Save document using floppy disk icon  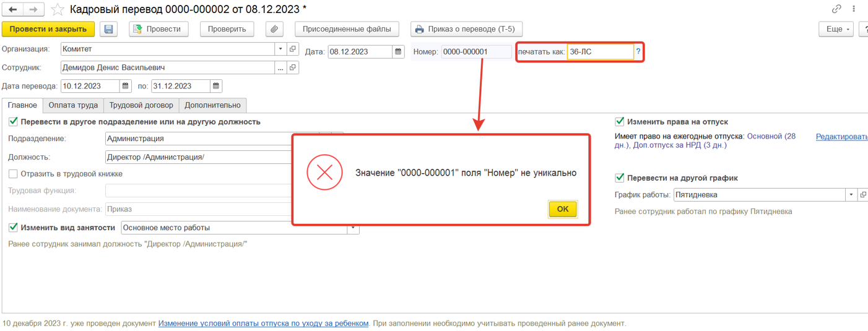click(x=109, y=29)
